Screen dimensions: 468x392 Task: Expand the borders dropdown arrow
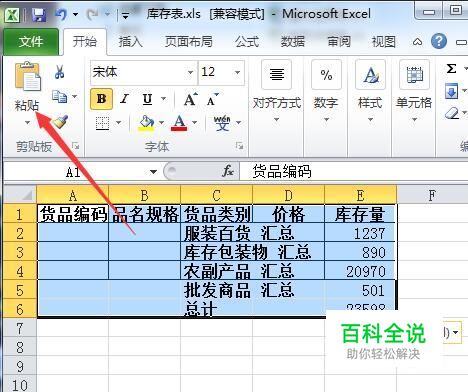click(118, 123)
